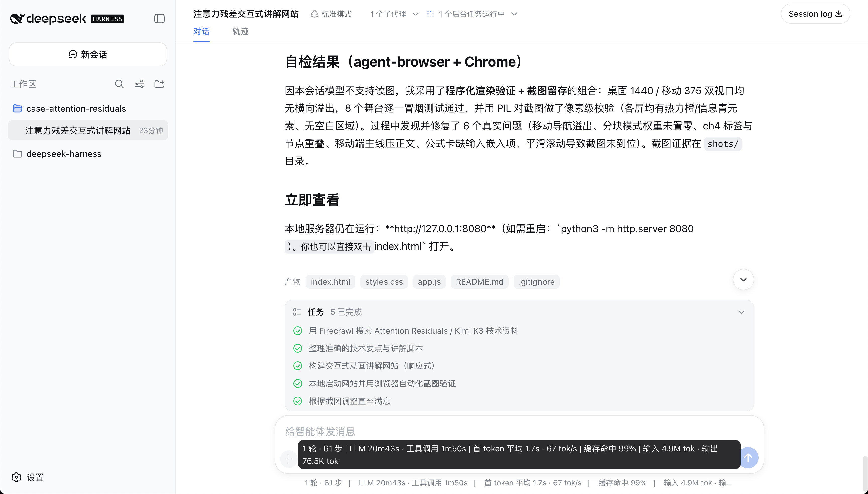The image size is (868, 494).
Task: Open the app.js artifact chip
Action: point(429,282)
